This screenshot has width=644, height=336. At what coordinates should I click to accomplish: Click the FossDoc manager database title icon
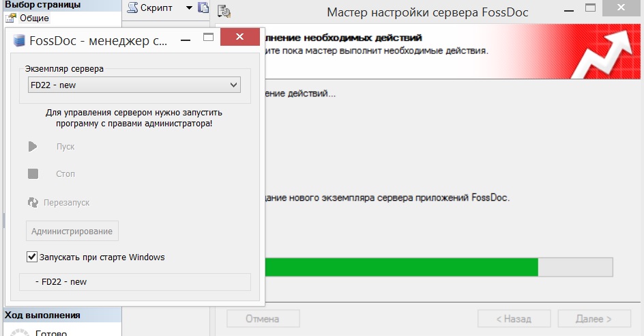pyautogui.click(x=19, y=41)
